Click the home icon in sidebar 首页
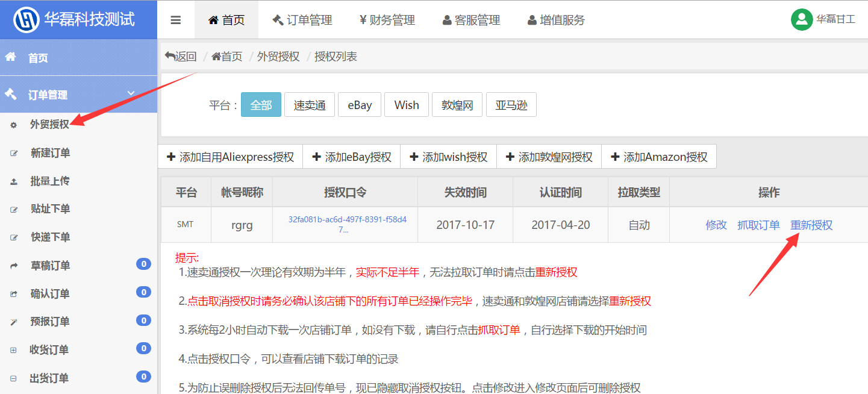The height and width of the screenshot is (394, 868). [x=11, y=57]
